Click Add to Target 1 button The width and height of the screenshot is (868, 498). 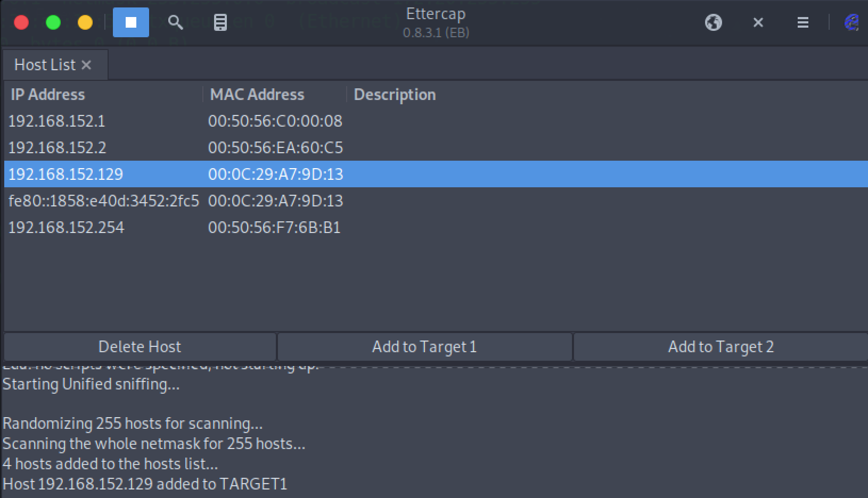point(424,347)
